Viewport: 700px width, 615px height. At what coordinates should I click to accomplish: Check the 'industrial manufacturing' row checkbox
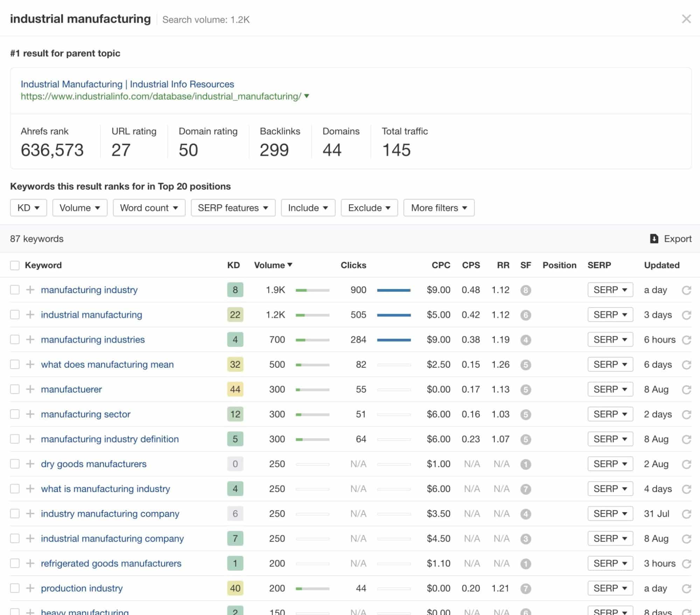[15, 314]
